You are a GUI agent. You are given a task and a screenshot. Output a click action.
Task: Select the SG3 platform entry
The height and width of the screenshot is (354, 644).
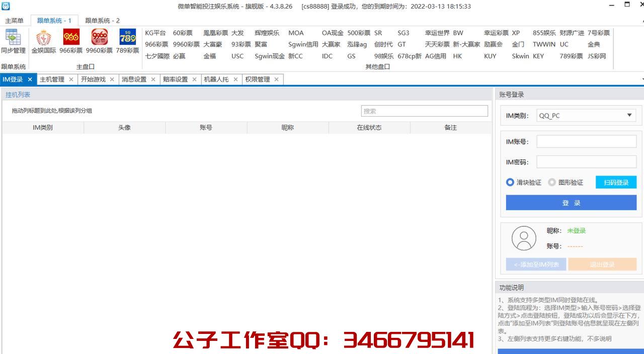(404, 33)
